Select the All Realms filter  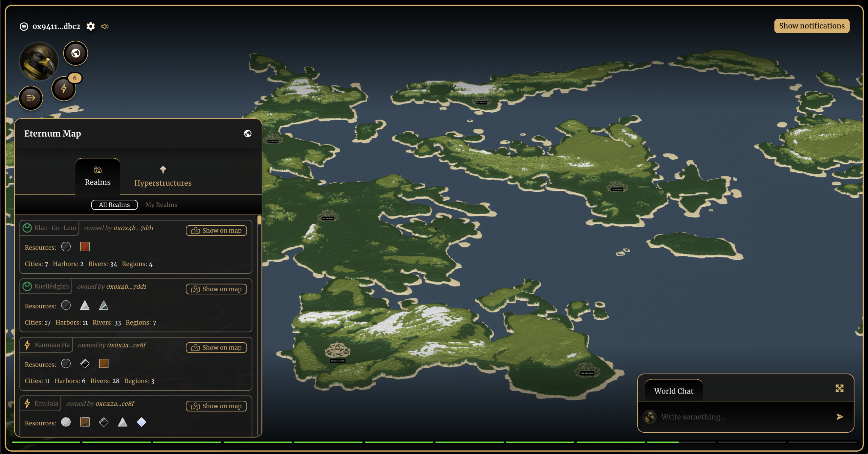coord(114,205)
